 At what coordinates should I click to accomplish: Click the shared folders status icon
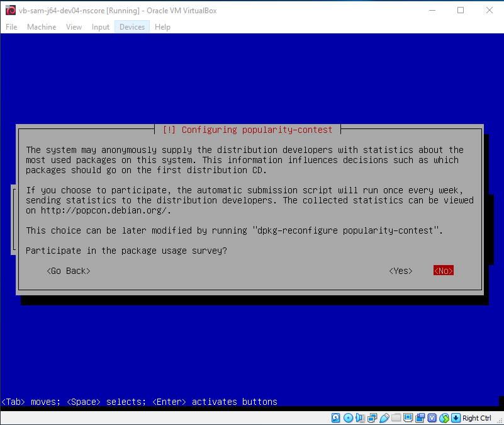coord(396,417)
